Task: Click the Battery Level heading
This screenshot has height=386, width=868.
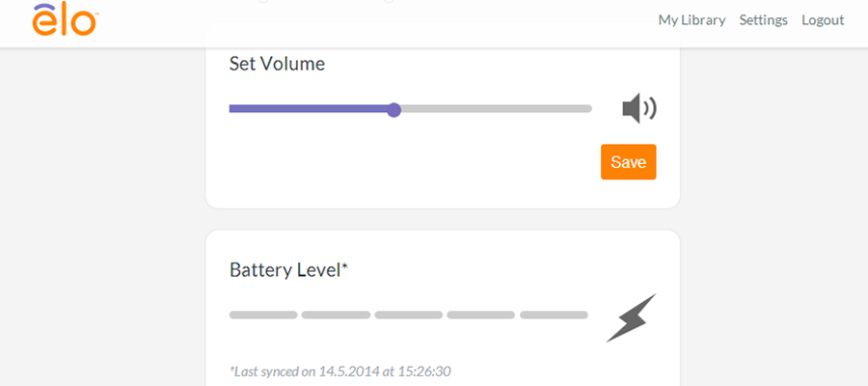Action: (288, 270)
